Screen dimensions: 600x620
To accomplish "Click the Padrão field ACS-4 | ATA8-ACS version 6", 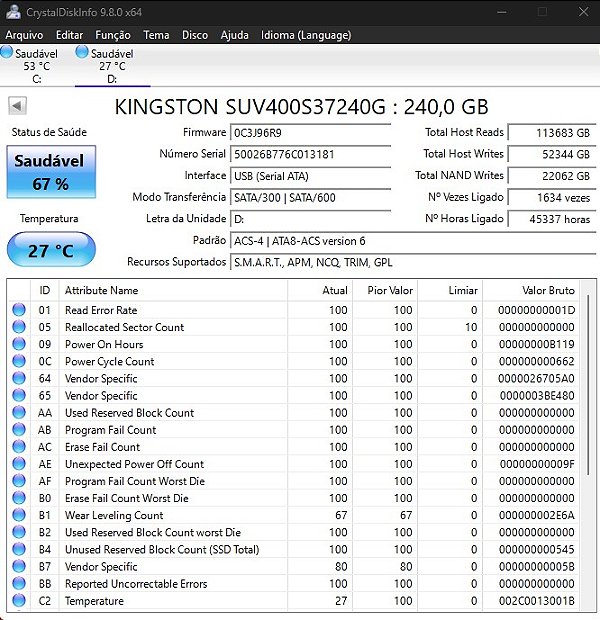I will [x=413, y=241].
